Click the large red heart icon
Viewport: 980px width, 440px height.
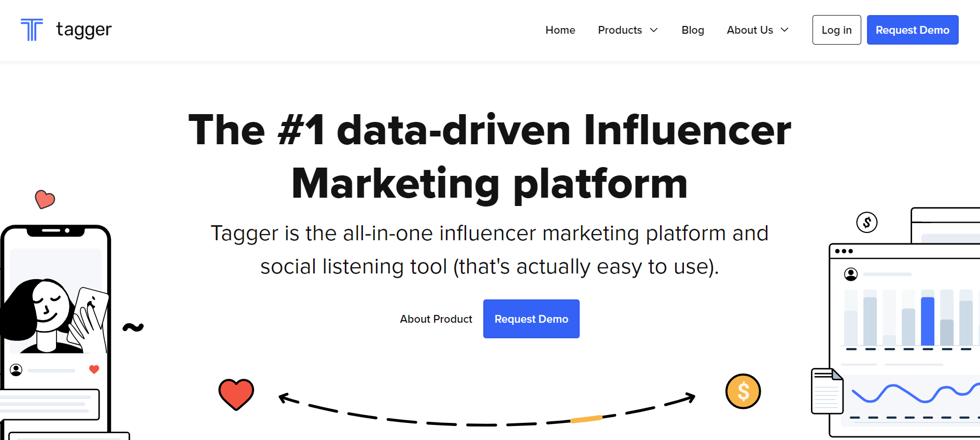[x=236, y=394]
